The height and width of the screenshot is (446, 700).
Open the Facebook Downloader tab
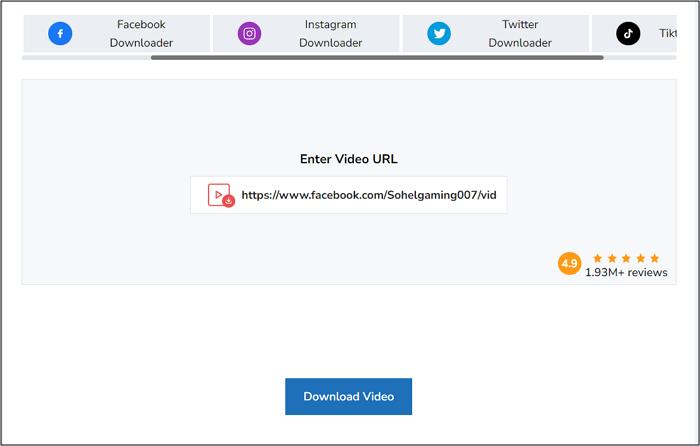click(x=117, y=33)
